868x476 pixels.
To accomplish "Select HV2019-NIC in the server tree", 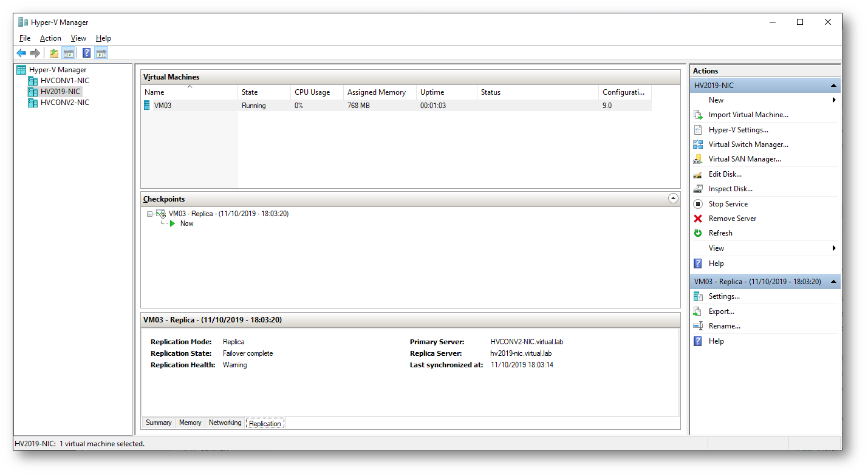I will [60, 92].
